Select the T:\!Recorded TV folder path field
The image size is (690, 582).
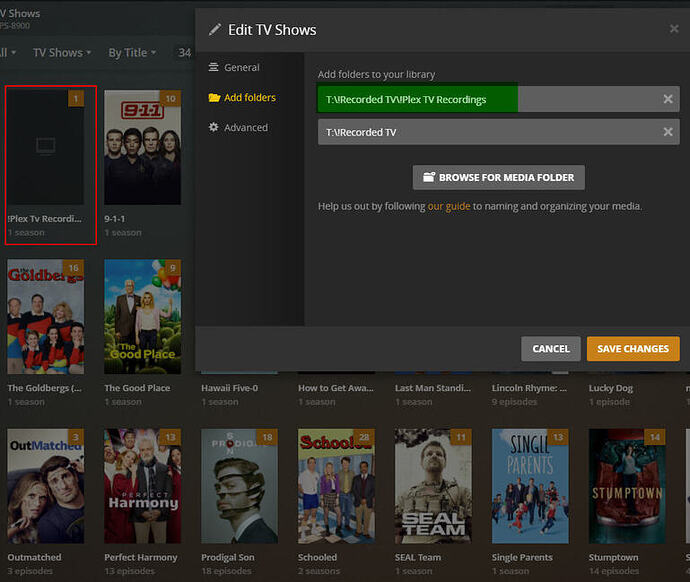pos(499,132)
